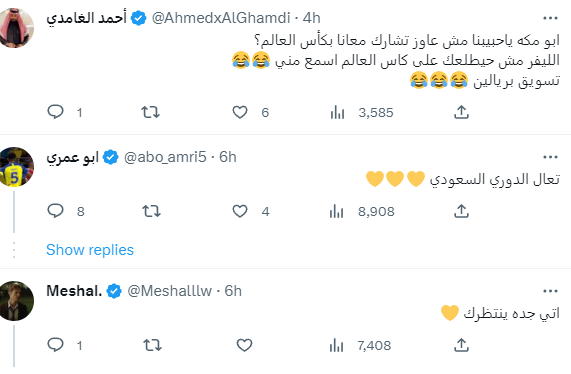This screenshot has width=571, height=374.
Task: Reply to Ahmed AlGhamdi's tweet
Action: click(x=56, y=112)
